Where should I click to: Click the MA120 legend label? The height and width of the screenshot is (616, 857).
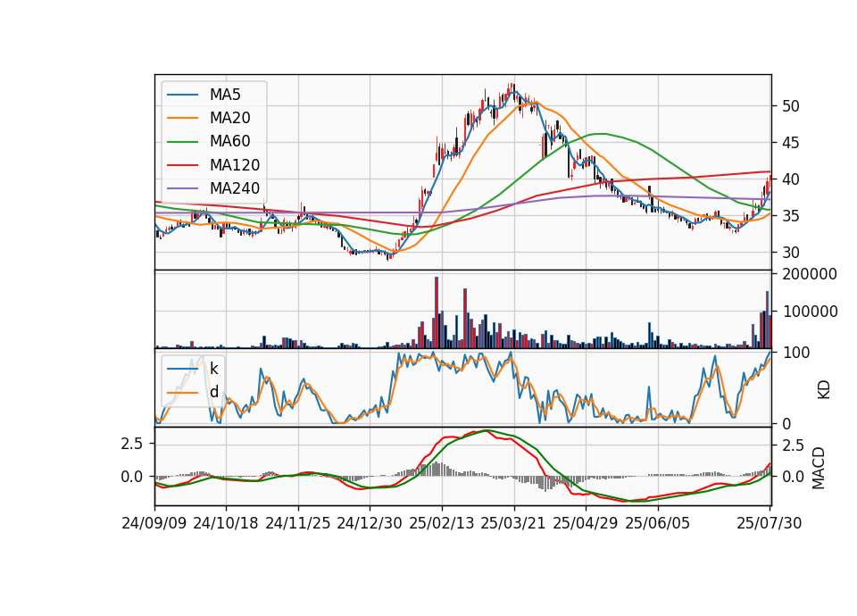235,165
